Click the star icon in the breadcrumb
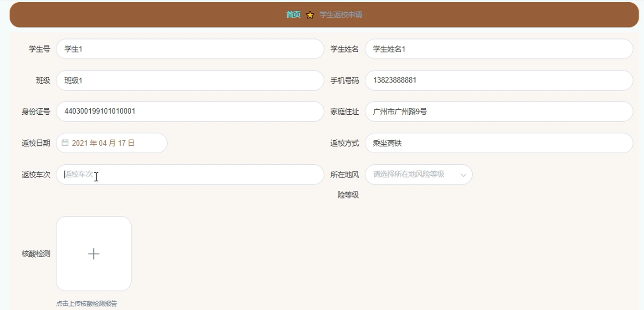 tap(310, 15)
